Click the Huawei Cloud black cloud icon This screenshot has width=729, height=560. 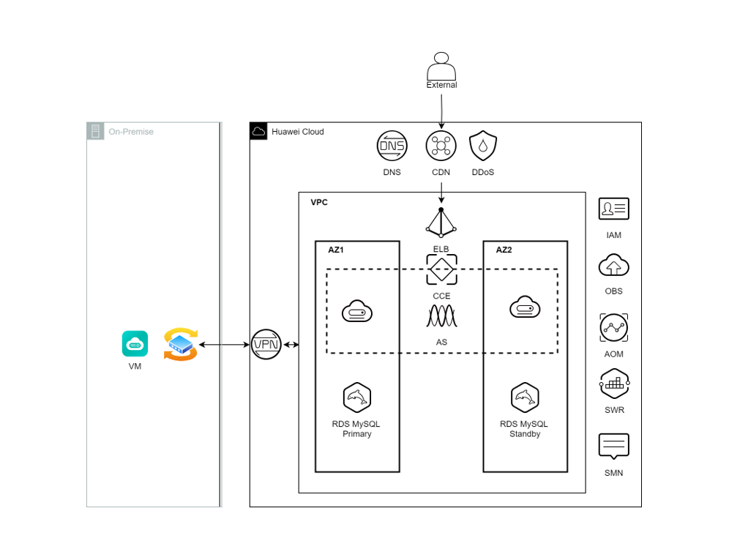[258, 131]
